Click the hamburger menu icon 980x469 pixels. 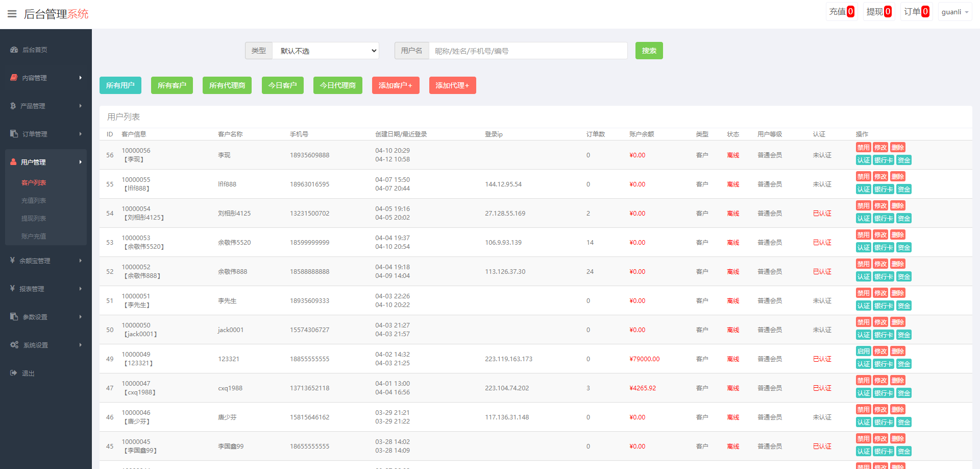tap(12, 14)
